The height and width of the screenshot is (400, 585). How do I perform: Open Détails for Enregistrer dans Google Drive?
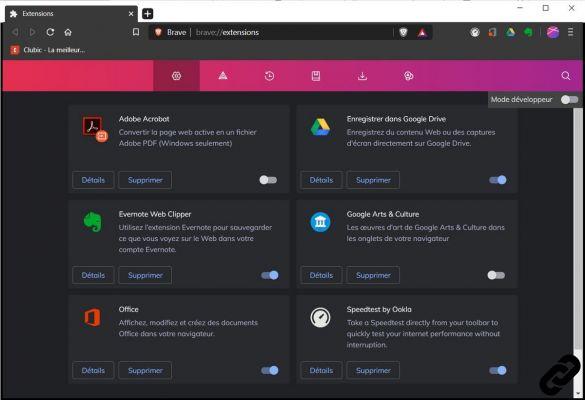(x=321, y=180)
